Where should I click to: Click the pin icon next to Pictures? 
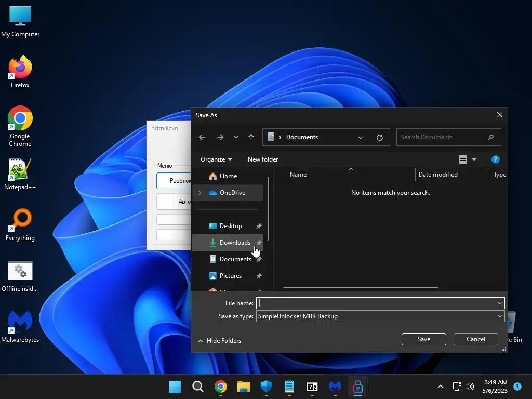click(x=259, y=276)
